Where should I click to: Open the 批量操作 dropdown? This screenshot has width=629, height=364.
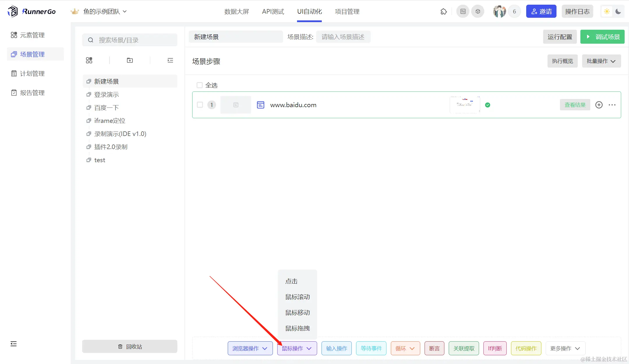[601, 61]
